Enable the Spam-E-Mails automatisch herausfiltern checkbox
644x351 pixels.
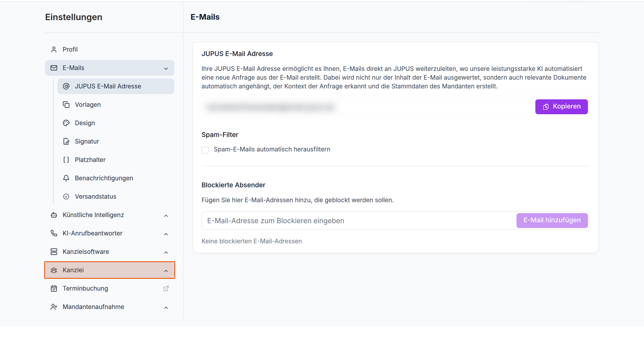205,150
